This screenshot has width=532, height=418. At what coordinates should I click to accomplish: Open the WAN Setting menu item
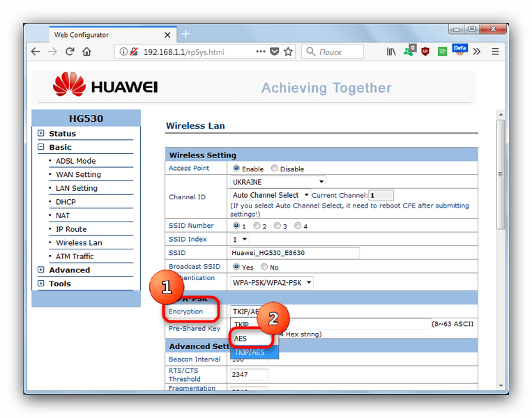(x=78, y=174)
